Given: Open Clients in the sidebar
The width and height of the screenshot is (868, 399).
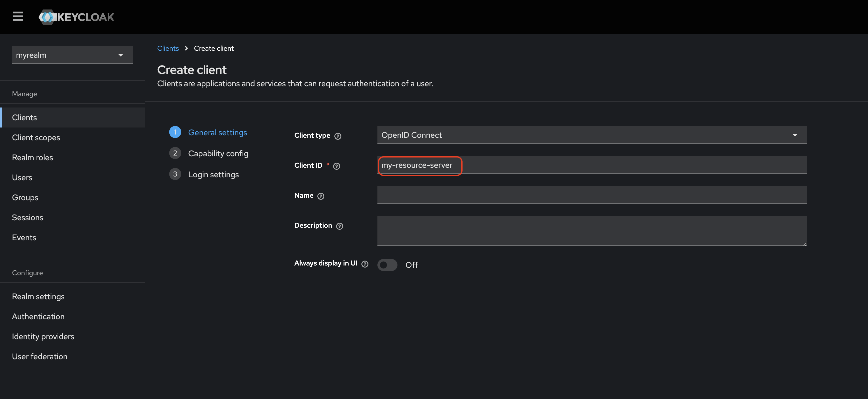Looking at the screenshot, I should 72,117.
